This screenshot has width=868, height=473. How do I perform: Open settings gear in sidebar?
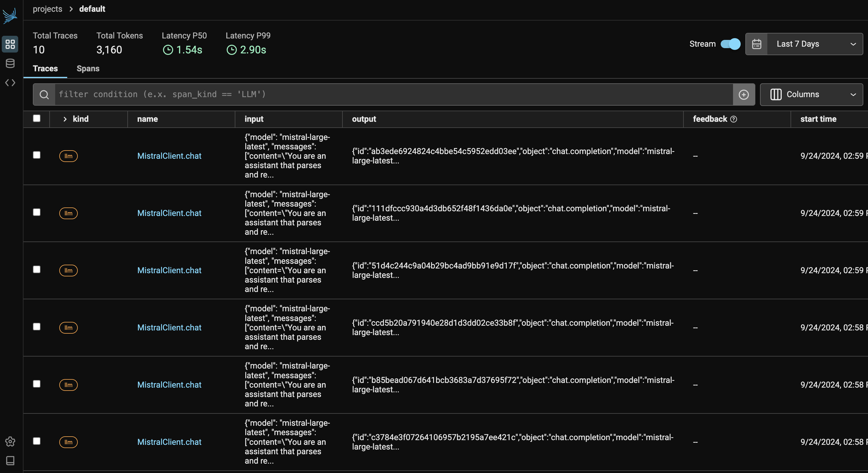click(10, 441)
